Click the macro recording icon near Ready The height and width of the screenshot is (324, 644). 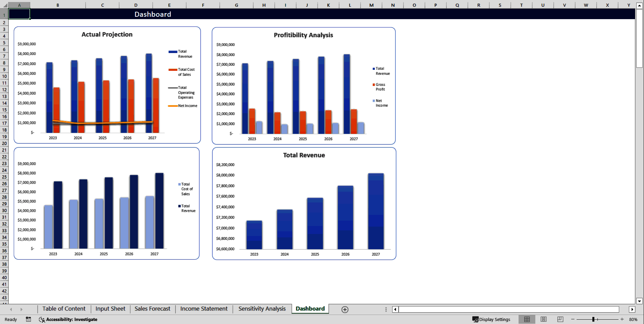(x=29, y=319)
